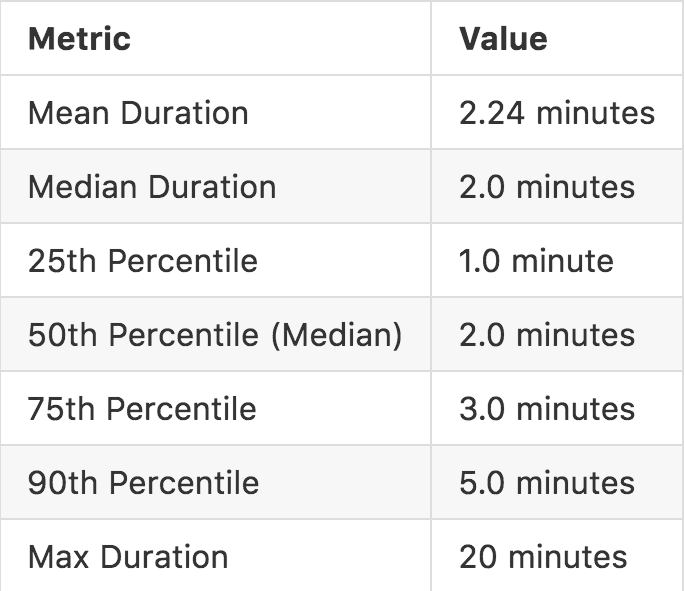This screenshot has width=684, height=591.
Task: Select the Max Duration label cell
Action: coord(128,557)
